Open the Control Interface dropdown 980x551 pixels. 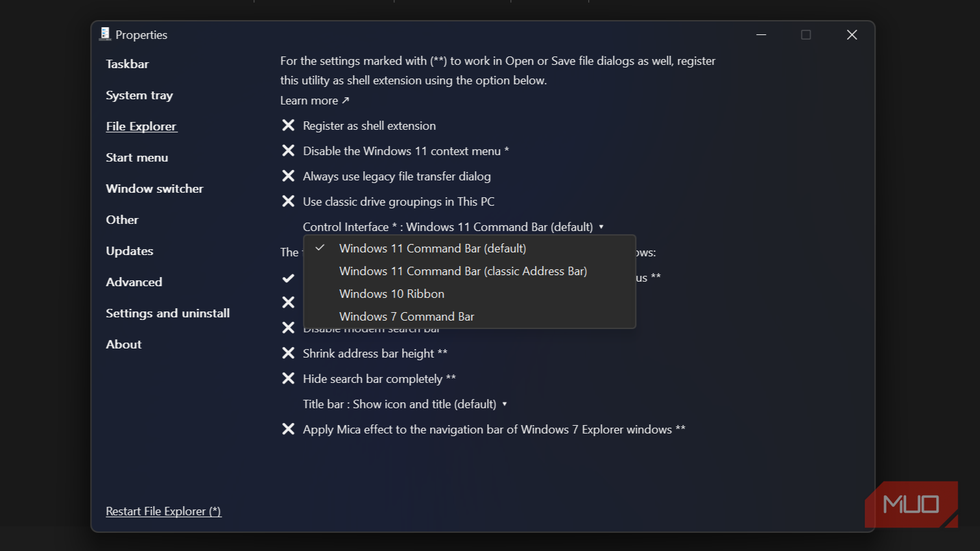453,227
